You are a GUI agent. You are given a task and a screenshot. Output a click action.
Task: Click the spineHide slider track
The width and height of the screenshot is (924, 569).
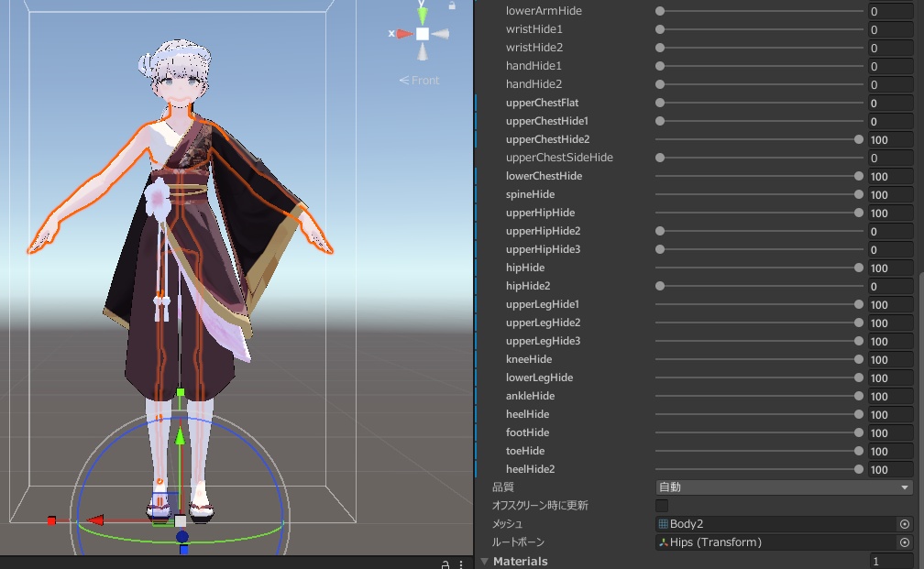[760, 194]
